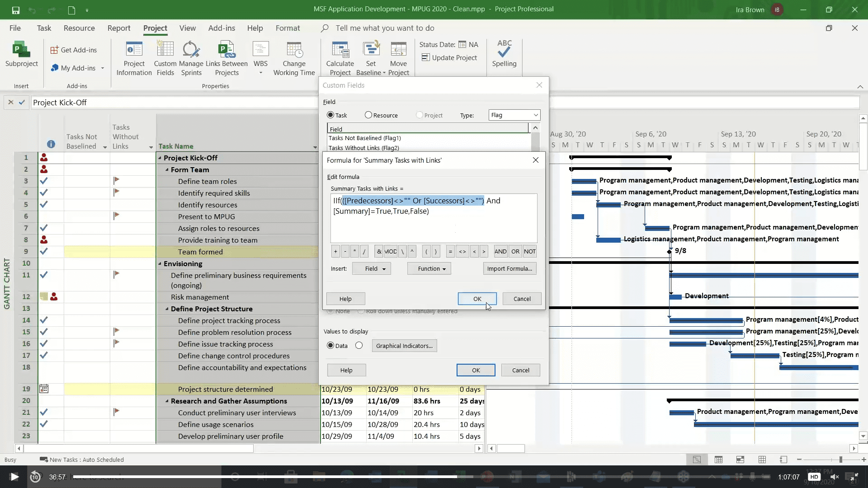Click the Indicators info column header
868x488 pixels.
(51, 144)
